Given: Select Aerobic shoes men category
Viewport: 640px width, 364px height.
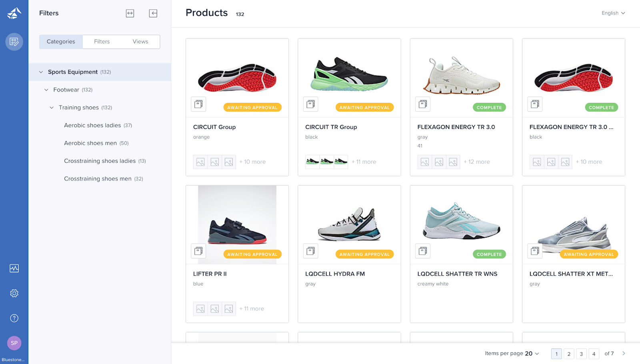Looking at the screenshot, I should click(x=96, y=143).
